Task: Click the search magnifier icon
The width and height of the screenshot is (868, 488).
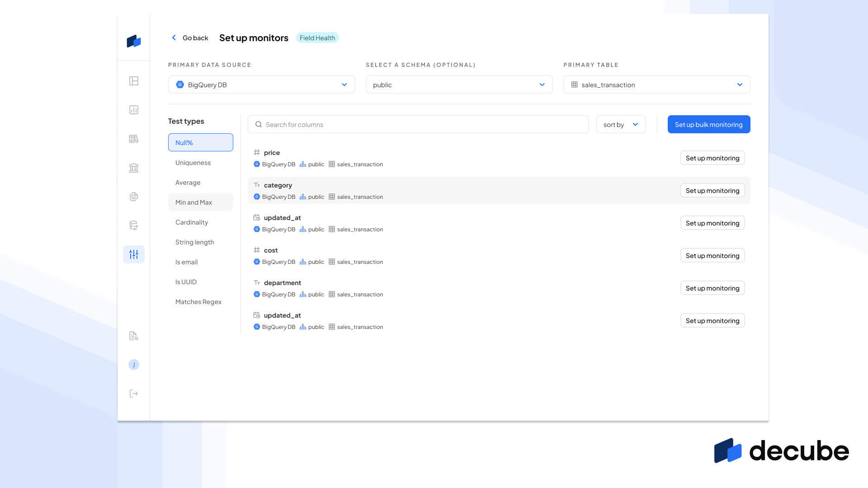Action: coord(259,124)
